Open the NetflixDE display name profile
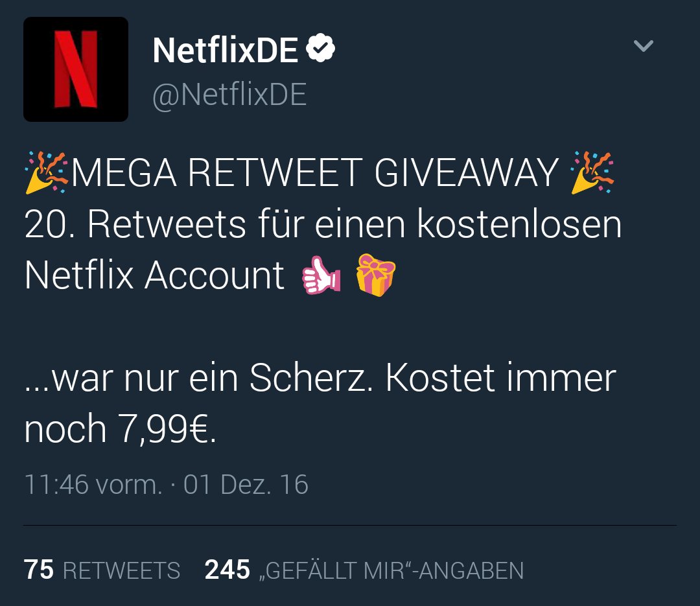This screenshot has width=700, height=606. 226,50
